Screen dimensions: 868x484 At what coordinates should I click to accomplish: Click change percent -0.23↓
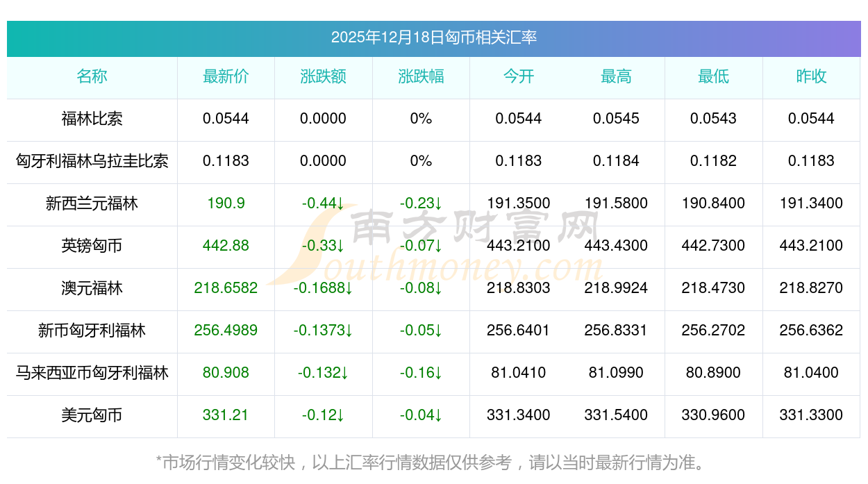[x=421, y=203]
